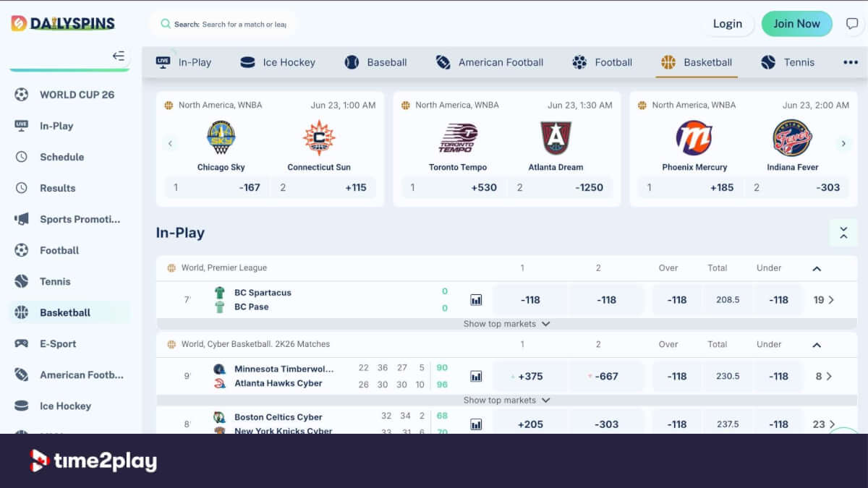Click the Phoenix Mercury team logo

(x=694, y=137)
